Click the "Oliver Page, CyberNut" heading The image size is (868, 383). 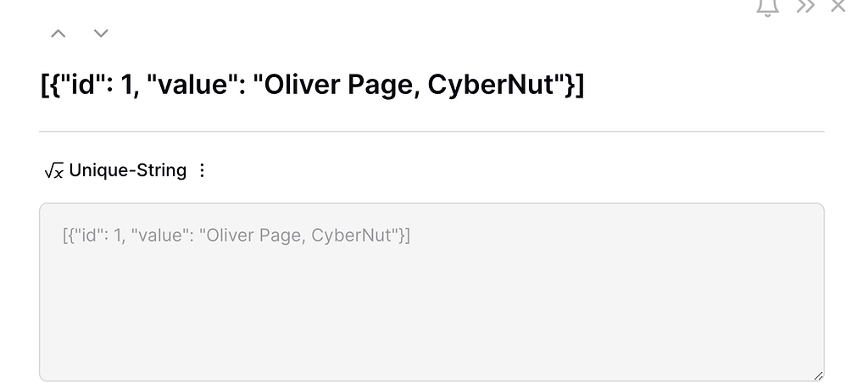312,86
